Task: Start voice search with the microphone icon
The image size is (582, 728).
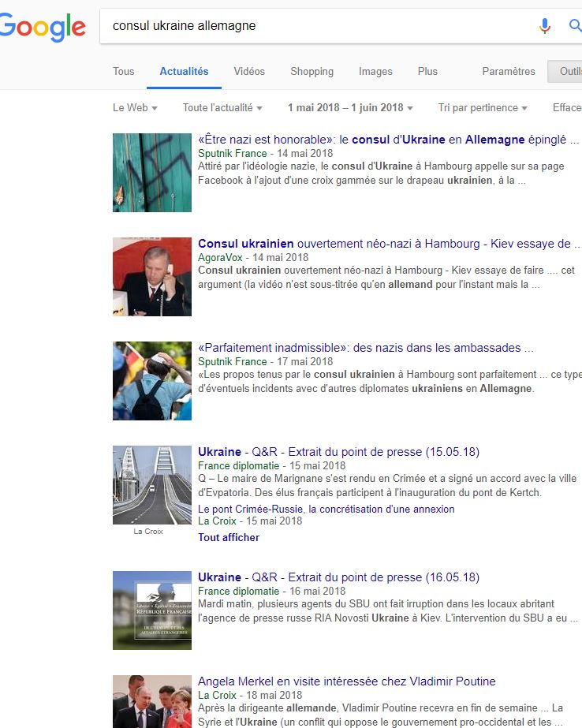Action: pos(545,25)
